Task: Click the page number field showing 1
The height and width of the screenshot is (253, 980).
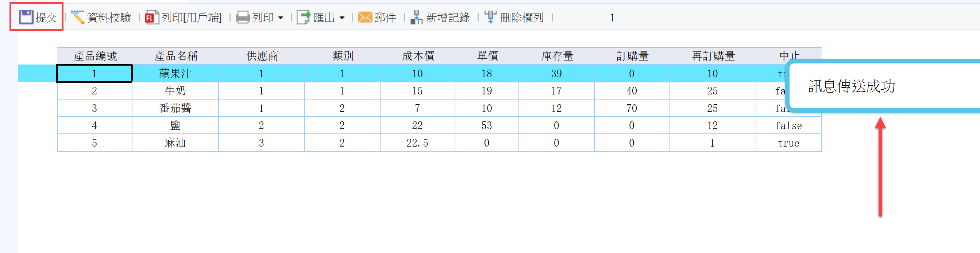Action: (x=612, y=17)
